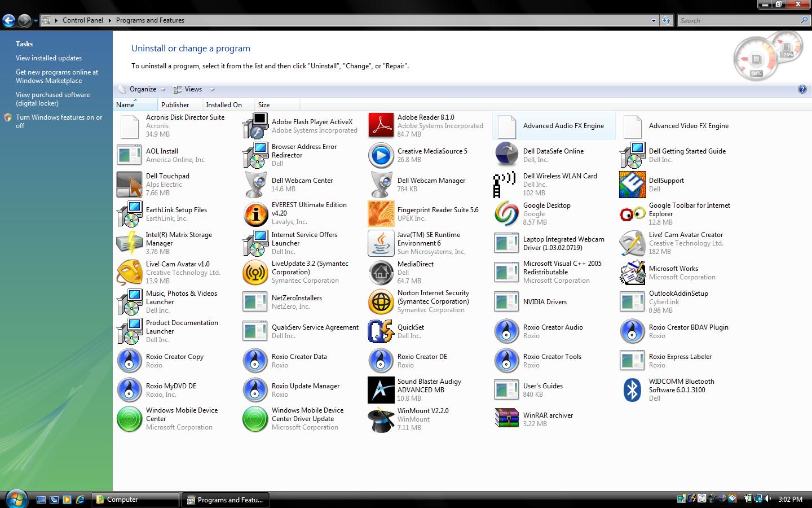
Task: Select the Norton Internet Security globe icon
Action: pos(381,302)
